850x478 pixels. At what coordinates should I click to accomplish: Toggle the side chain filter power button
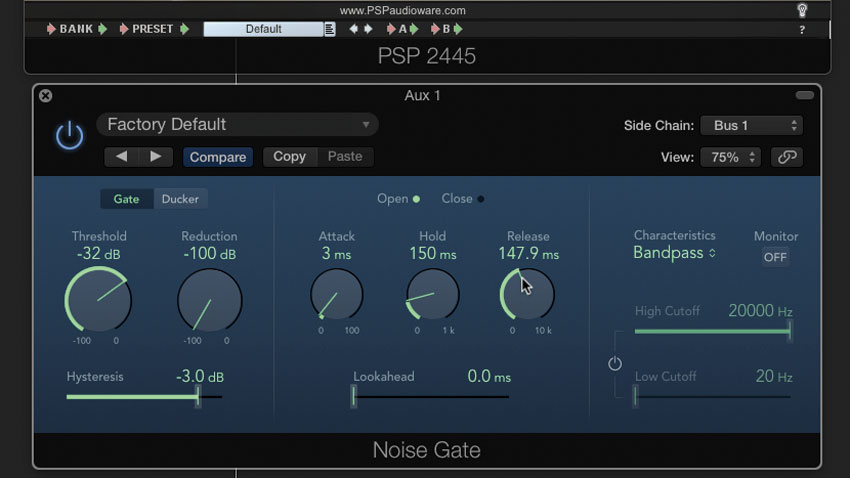615,364
